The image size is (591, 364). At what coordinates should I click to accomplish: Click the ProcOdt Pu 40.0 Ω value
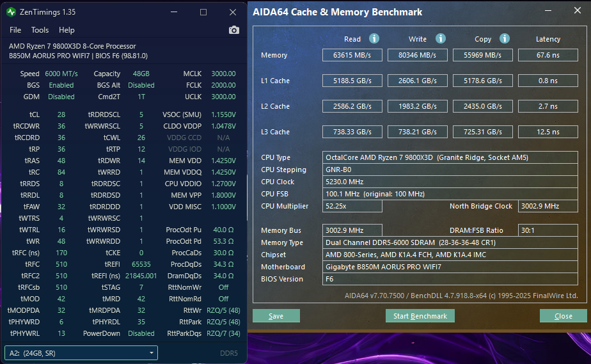(223, 230)
